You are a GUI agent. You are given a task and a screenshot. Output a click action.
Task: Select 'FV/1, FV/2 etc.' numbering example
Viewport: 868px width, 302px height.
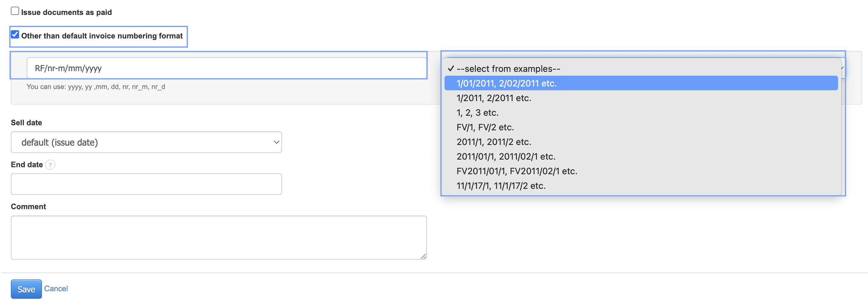pos(485,127)
